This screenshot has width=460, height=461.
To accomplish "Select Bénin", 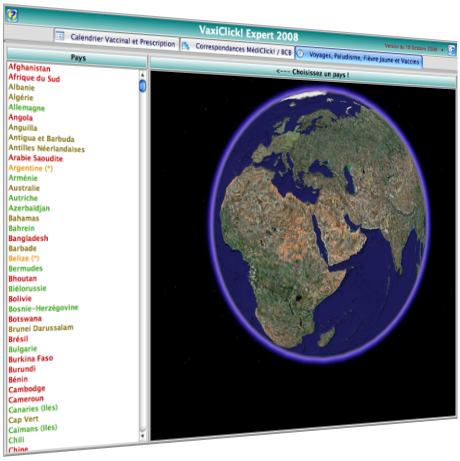I will [18, 379].
